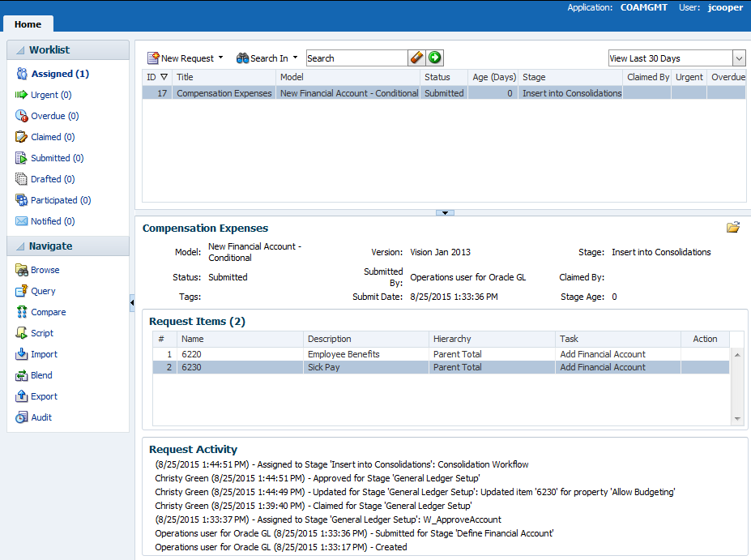Open the Script navigation item

pos(42,333)
